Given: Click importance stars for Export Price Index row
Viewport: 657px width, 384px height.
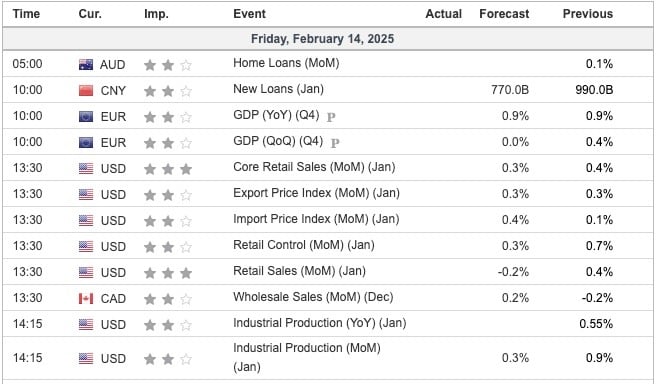Looking at the screenshot, I should (x=168, y=195).
